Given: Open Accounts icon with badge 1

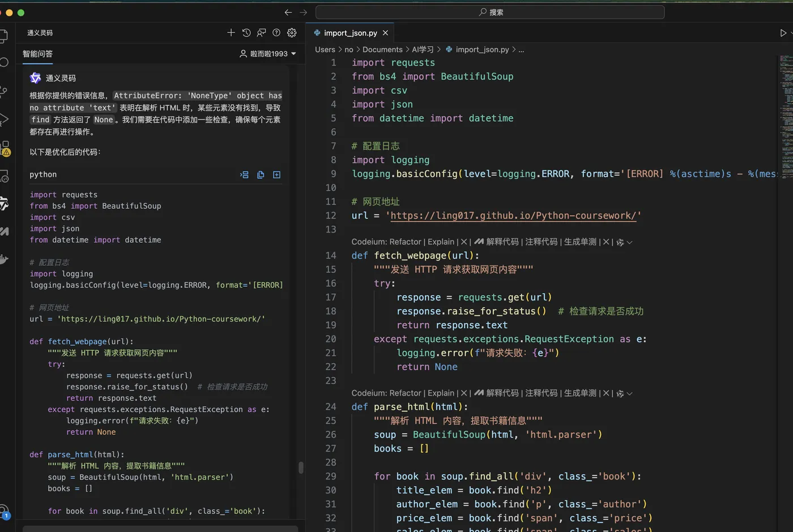Looking at the screenshot, I should (5, 512).
